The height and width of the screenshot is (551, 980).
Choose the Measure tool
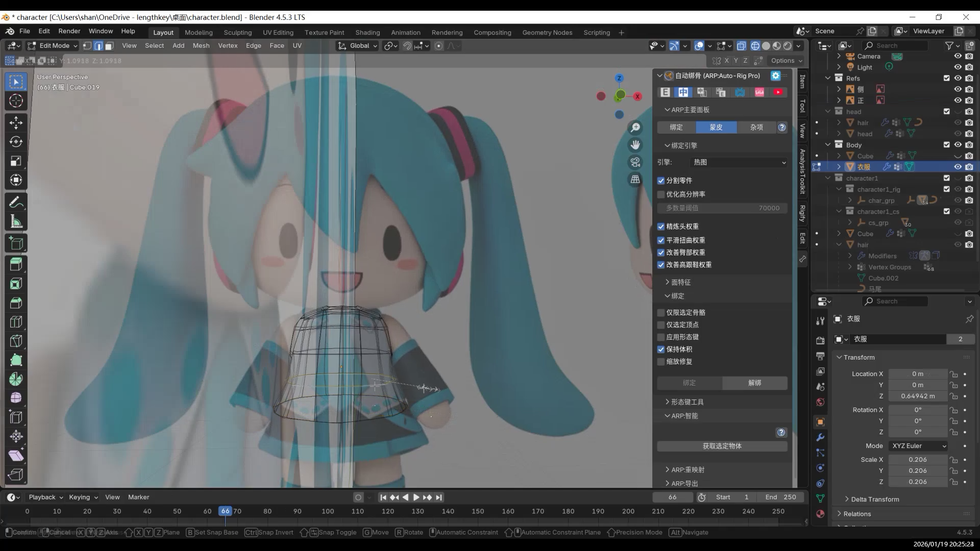[x=16, y=222]
